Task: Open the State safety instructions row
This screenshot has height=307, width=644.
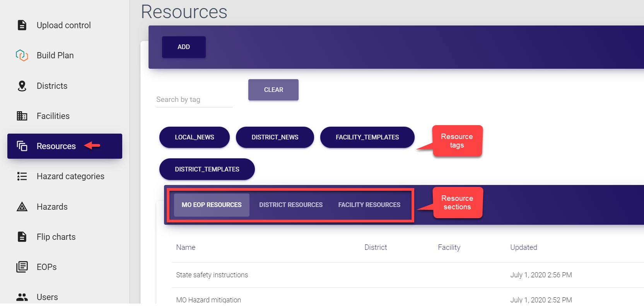Action: click(x=212, y=275)
